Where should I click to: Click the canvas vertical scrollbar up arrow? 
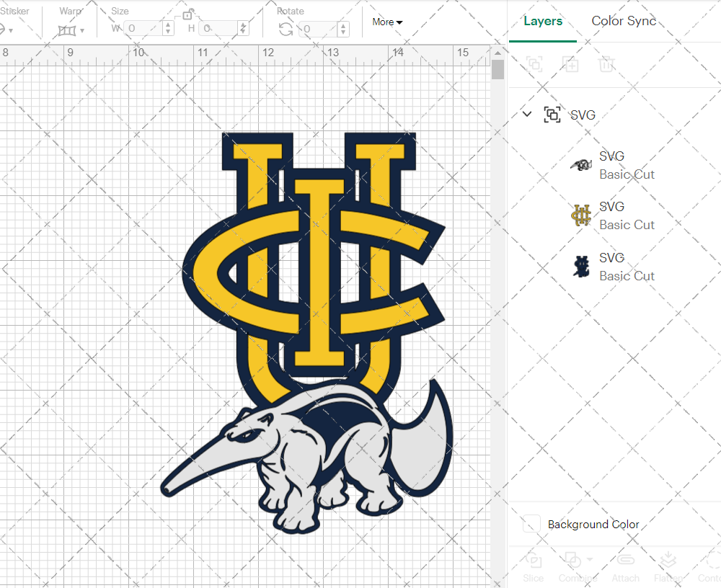(x=497, y=53)
